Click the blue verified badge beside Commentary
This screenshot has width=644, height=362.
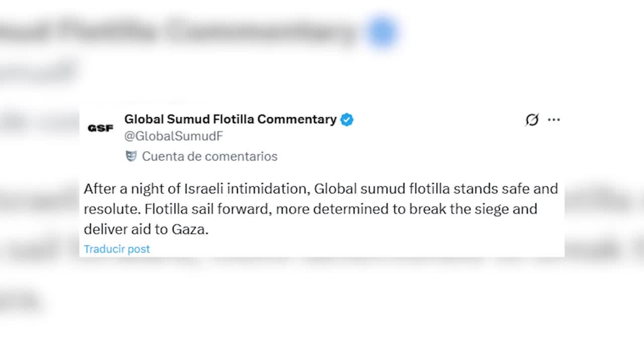click(347, 120)
